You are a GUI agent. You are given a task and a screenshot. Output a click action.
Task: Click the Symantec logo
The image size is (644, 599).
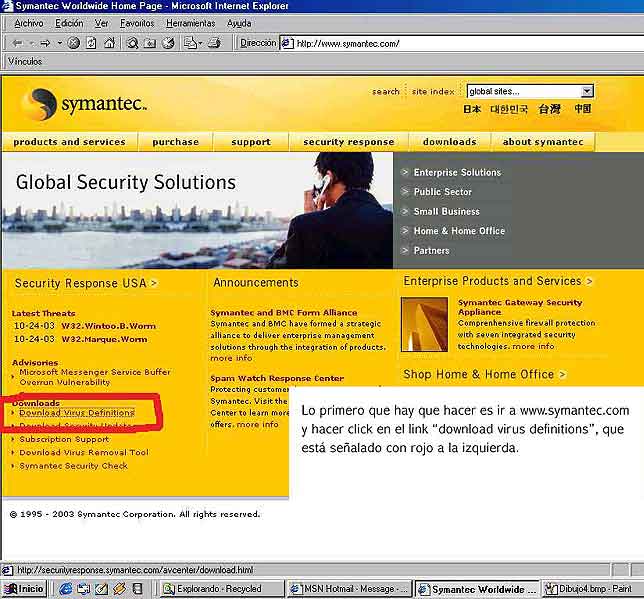(x=84, y=104)
